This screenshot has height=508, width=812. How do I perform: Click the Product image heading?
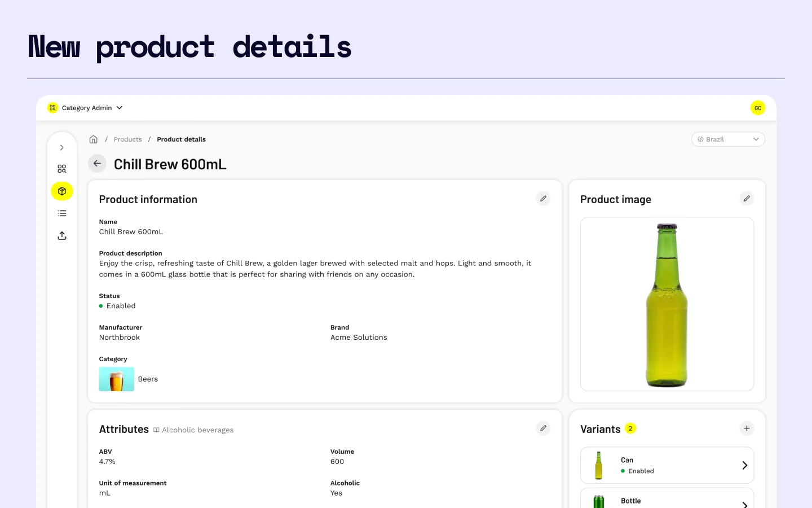pyautogui.click(x=616, y=199)
